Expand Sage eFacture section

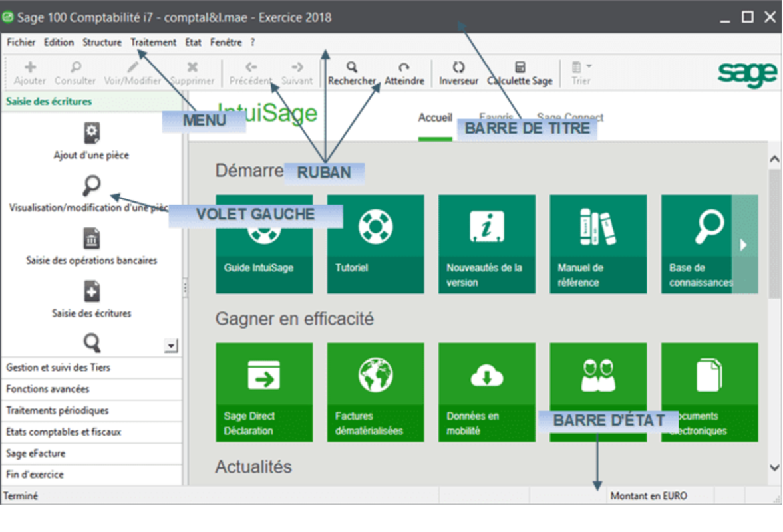pos(91,454)
